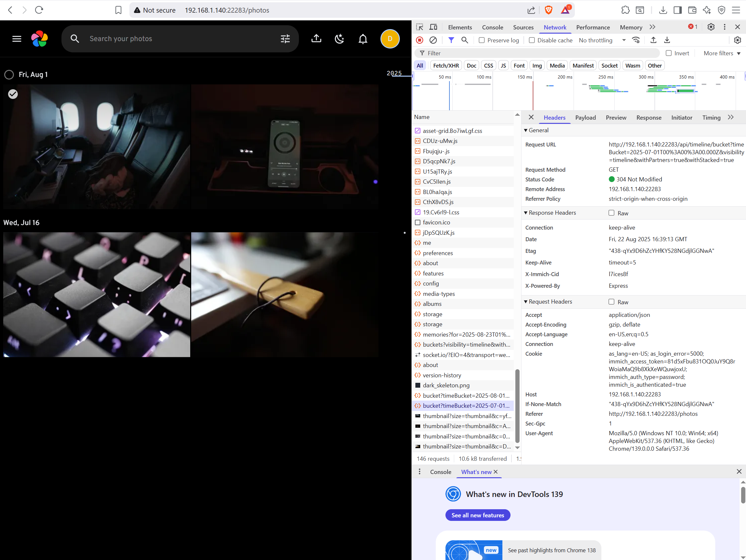The width and height of the screenshot is (746, 560).
Task: Click the device toolbar toggle icon
Action: pyautogui.click(x=433, y=27)
